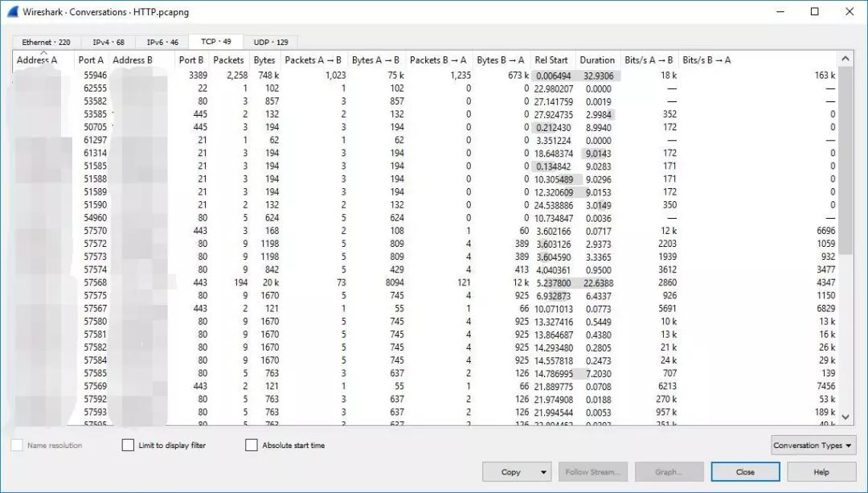Image resolution: width=868 pixels, height=493 pixels.
Task: Click the Follow Stream button
Action: [593, 473]
